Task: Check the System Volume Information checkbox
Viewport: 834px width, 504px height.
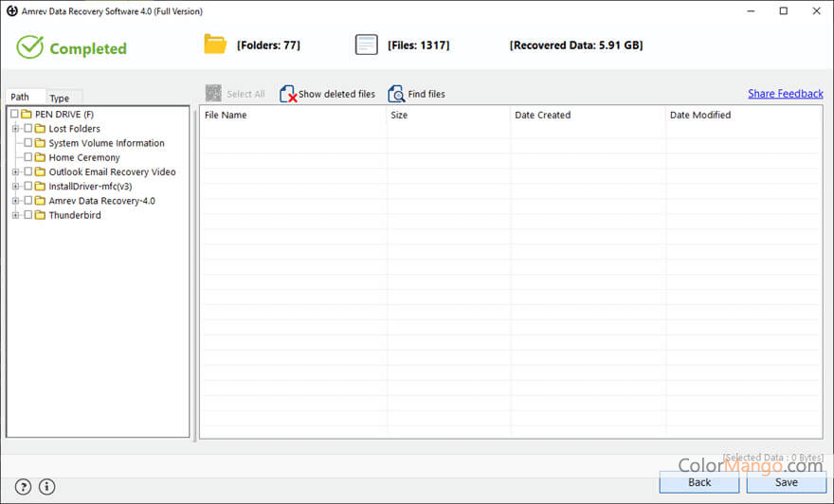Action: tap(28, 143)
